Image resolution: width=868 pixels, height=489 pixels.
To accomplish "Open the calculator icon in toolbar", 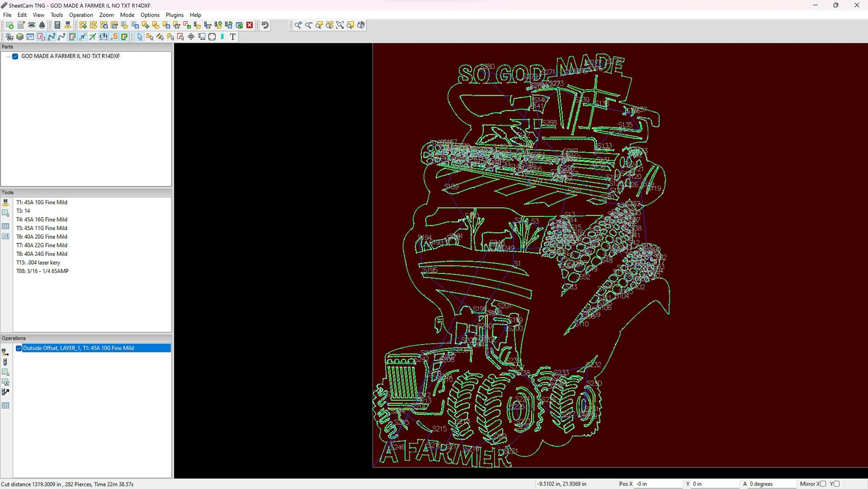I will (x=58, y=25).
